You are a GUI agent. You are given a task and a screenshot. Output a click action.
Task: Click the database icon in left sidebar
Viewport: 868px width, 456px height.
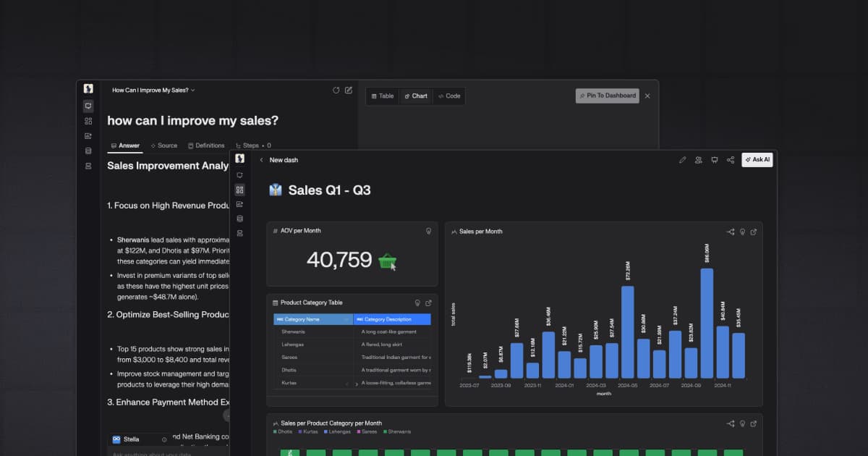coord(88,151)
